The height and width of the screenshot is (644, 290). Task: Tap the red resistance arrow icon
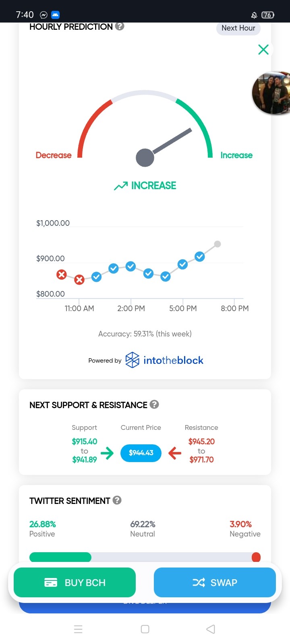tap(175, 453)
